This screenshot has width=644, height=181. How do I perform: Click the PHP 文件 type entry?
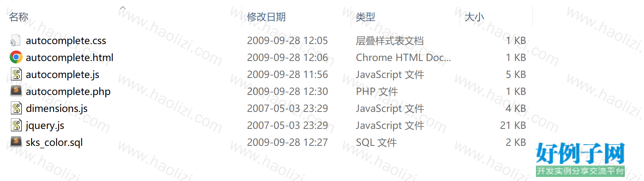point(377,91)
